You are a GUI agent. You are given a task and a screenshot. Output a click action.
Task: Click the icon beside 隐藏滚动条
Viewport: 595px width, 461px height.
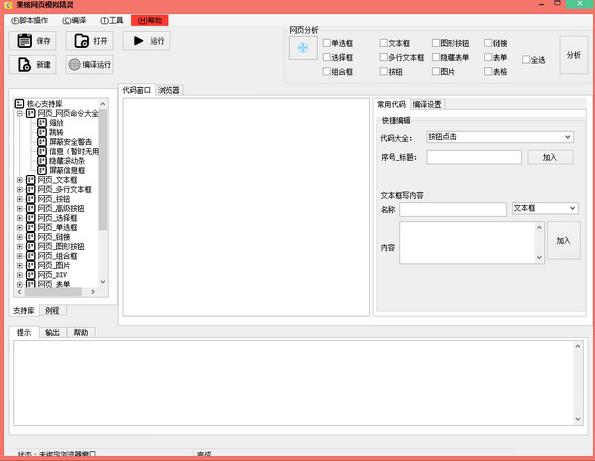tap(42, 160)
